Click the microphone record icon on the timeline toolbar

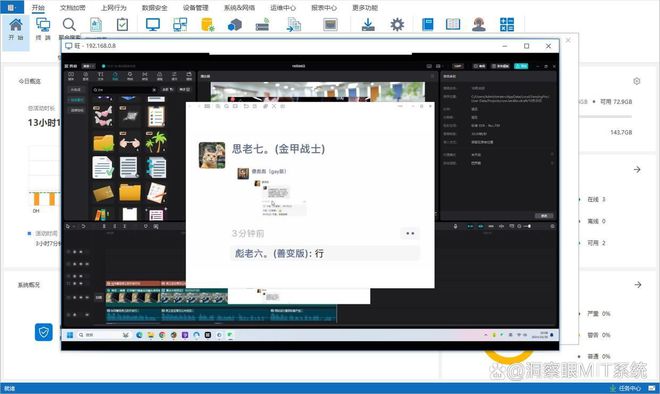[x=455, y=226]
